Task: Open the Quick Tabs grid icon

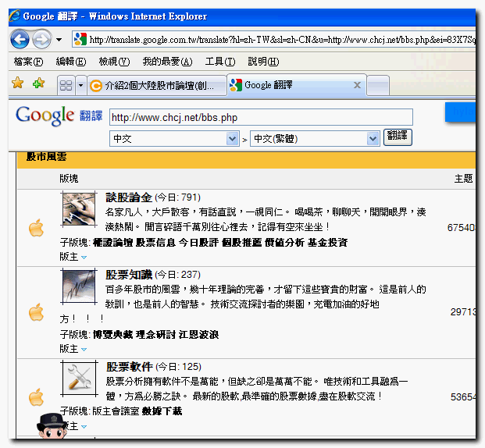Action: point(66,85)
